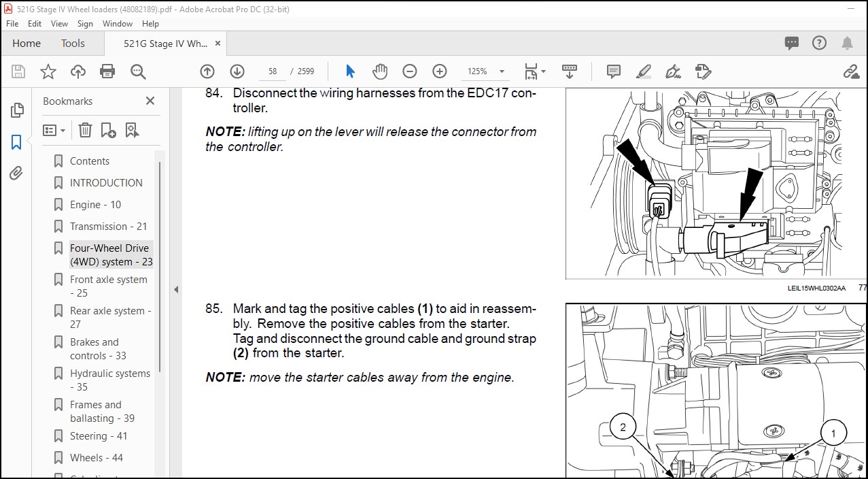Select Four-Wheel Drive (4WD) system bookmark
The image size is (868, 479).
(x=111, y=255)
